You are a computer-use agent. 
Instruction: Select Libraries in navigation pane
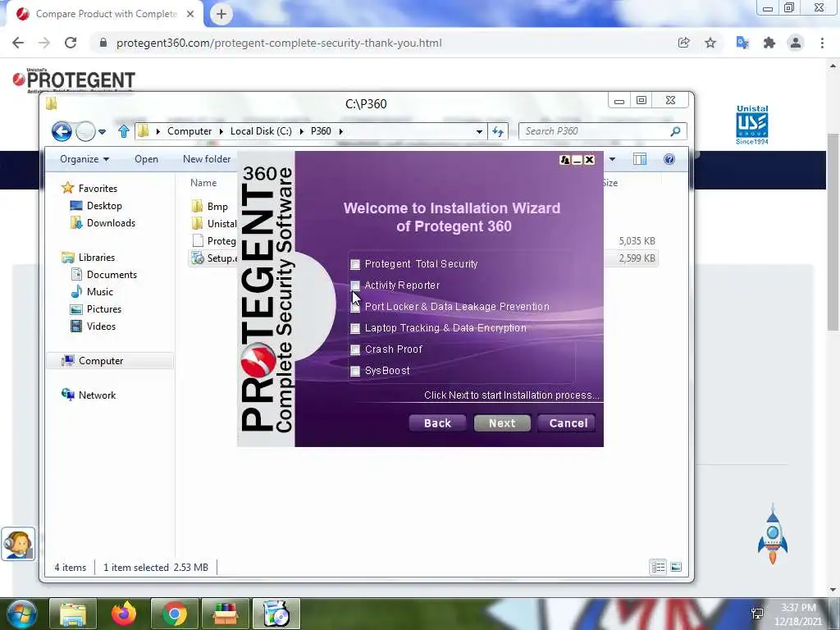tap(97, 257)
